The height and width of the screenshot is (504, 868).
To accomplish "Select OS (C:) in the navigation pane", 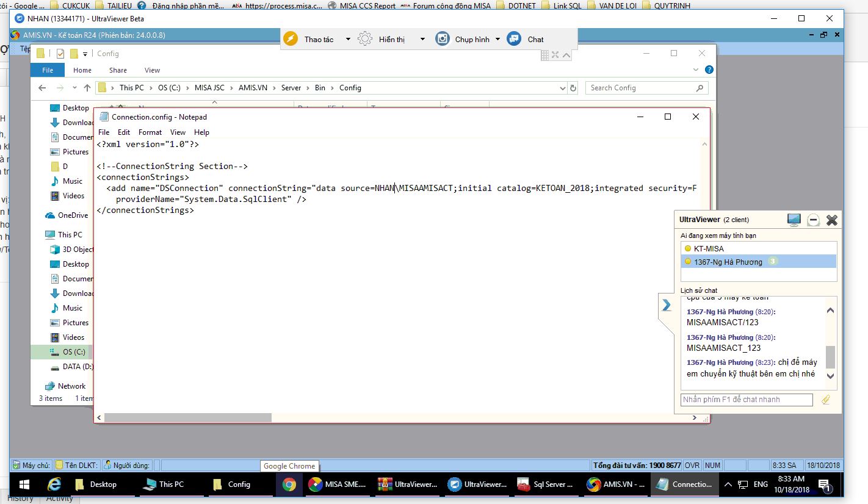I will click(67, 352).
